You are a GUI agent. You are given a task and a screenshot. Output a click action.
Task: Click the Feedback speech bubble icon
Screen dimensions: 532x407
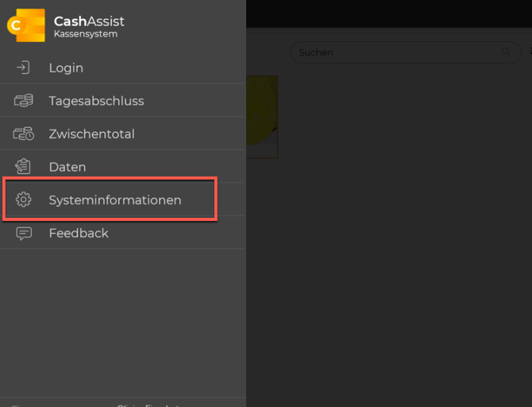coord(24,233)
